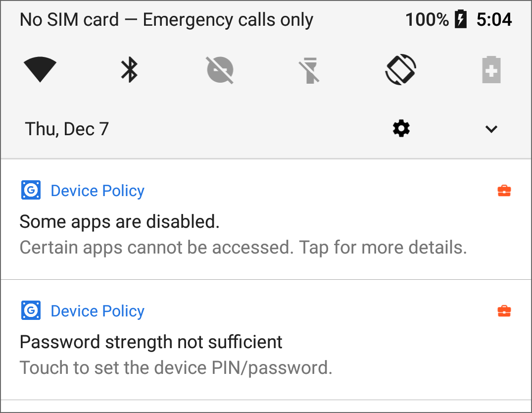The image size is (532, 413).
Task: Toggle the Wi-Fi quick setting
Action: 40,69
